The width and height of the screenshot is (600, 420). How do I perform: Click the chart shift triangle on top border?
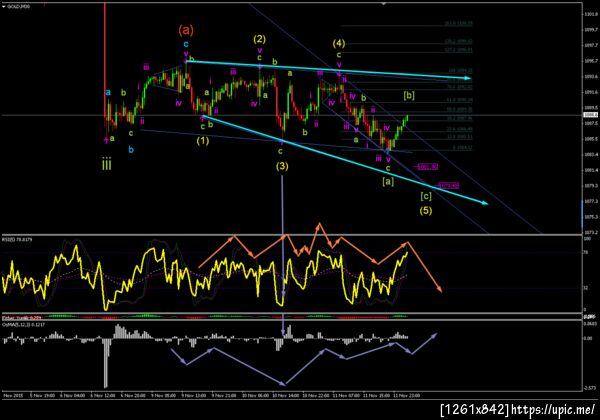(384, 4)
